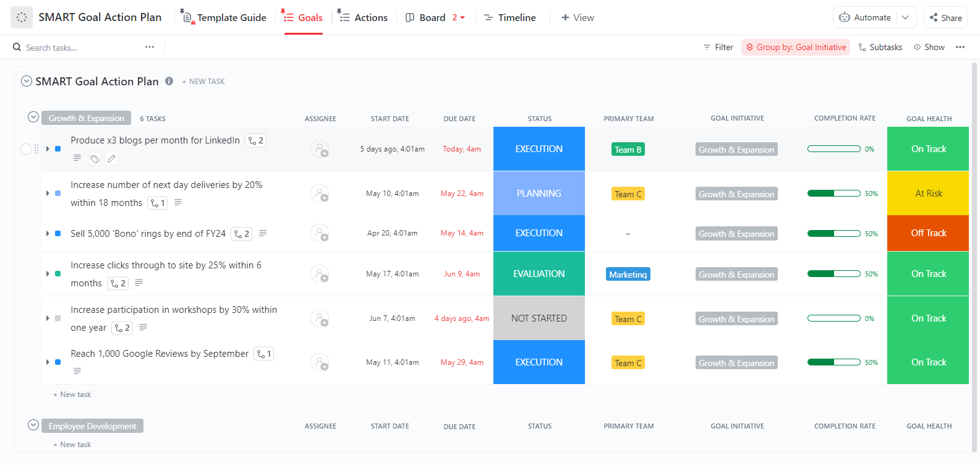Click the At Risk goal health cell
Image resolution: width=980 pixels, height=465 pixels.
tap(927, 194)
